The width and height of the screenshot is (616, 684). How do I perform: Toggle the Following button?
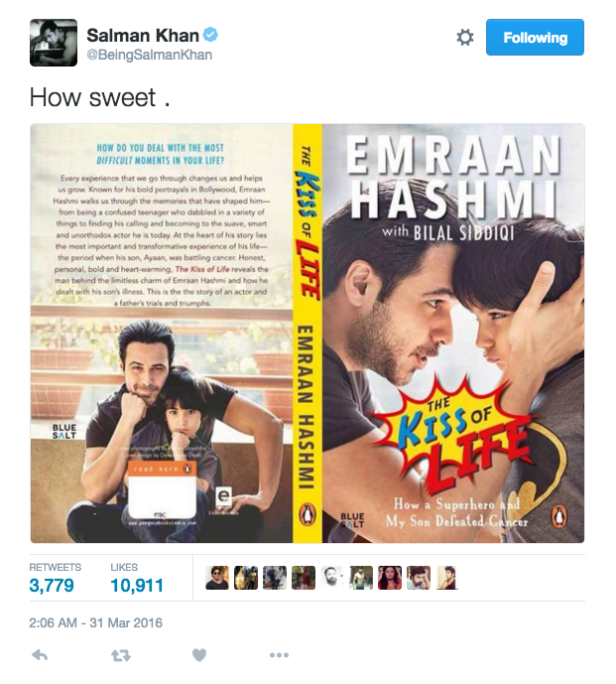[535, 37]
